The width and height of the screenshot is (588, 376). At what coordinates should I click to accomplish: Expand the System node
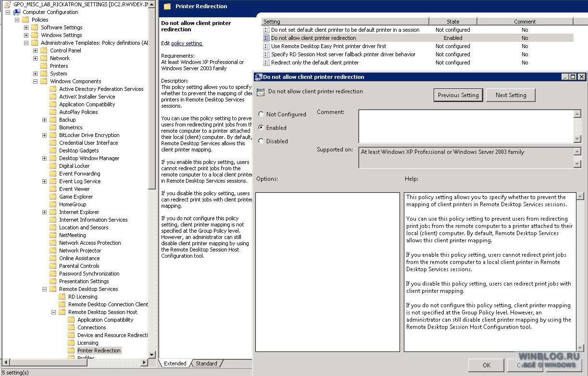point(36,74)
